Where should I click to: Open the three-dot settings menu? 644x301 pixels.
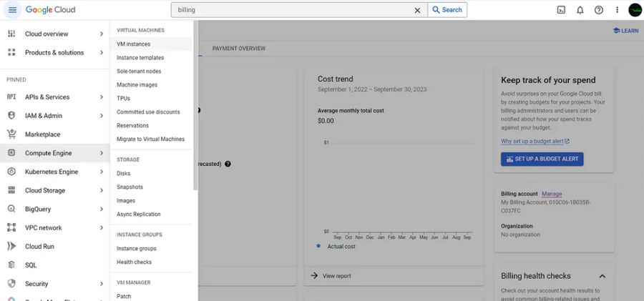tap(617, 10)
